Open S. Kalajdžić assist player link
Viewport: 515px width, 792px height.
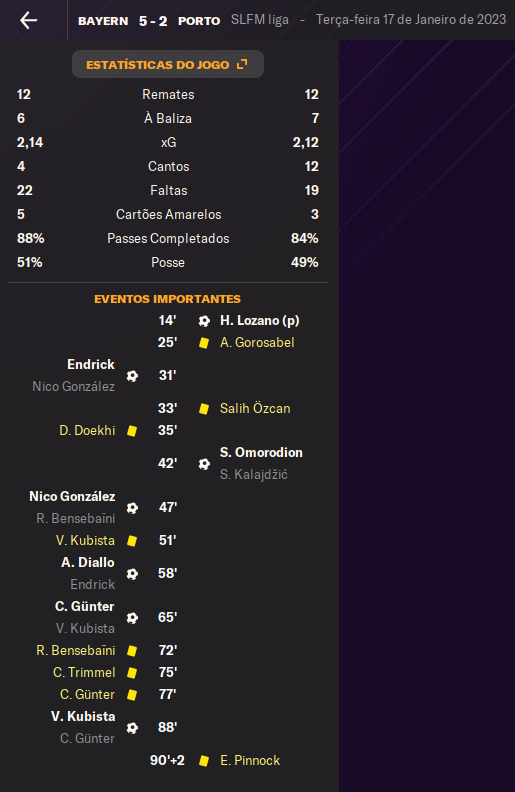pos(253,475)
